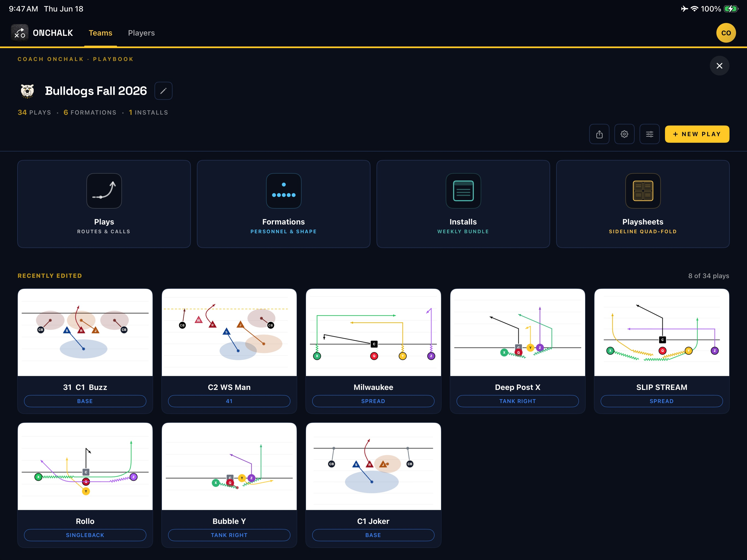Click SPREAD tag under SLIP STREAM
This screenshot has height=560, width=747.
pyautogui.click(x=662, y=401)
